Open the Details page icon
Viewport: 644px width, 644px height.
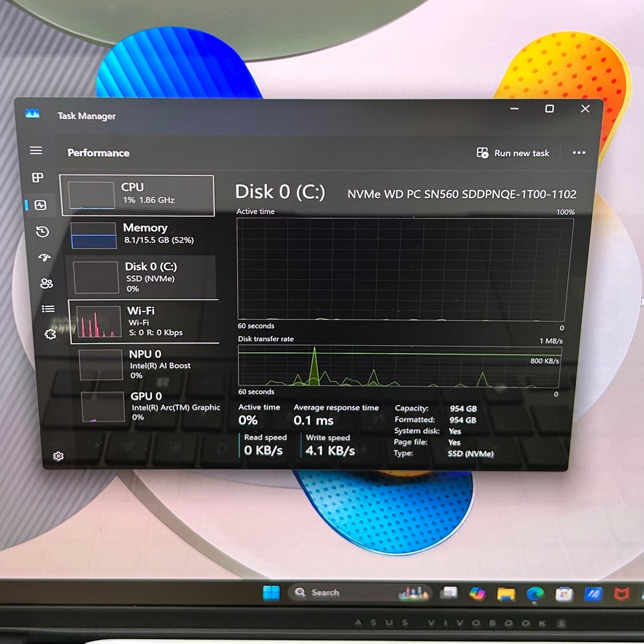48,309
